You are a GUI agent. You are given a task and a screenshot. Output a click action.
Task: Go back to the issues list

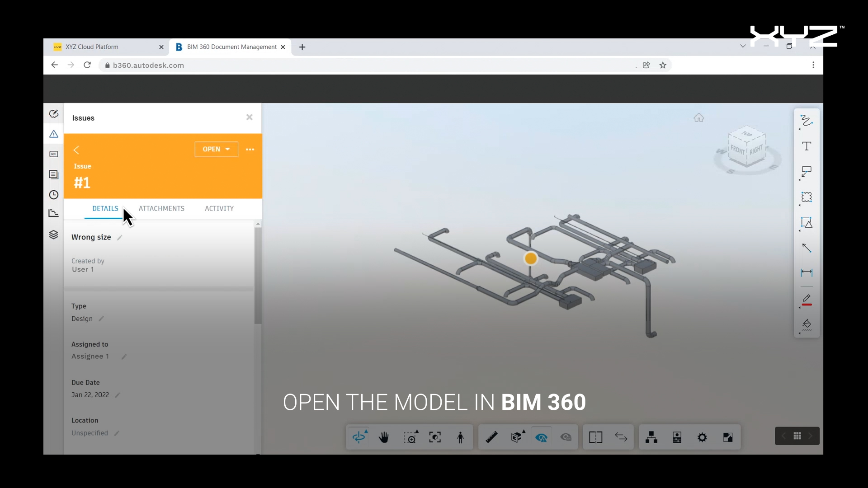pyautogui.click(x=76, y=150)
